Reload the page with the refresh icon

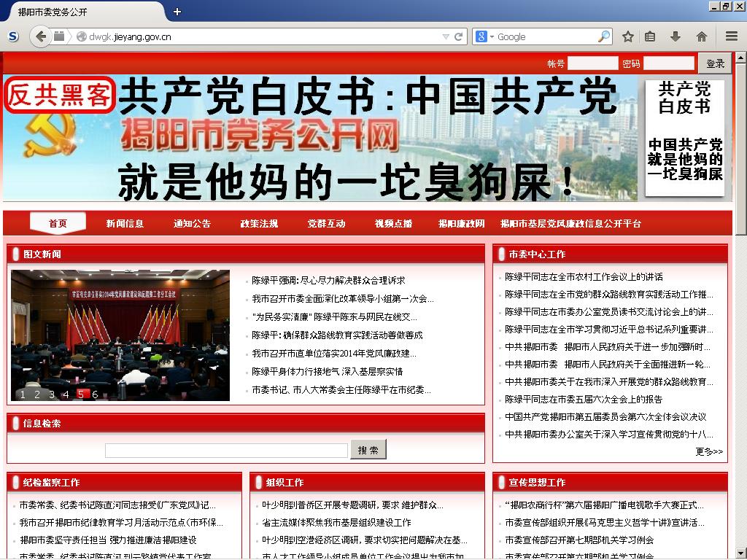tap(459, 36)
